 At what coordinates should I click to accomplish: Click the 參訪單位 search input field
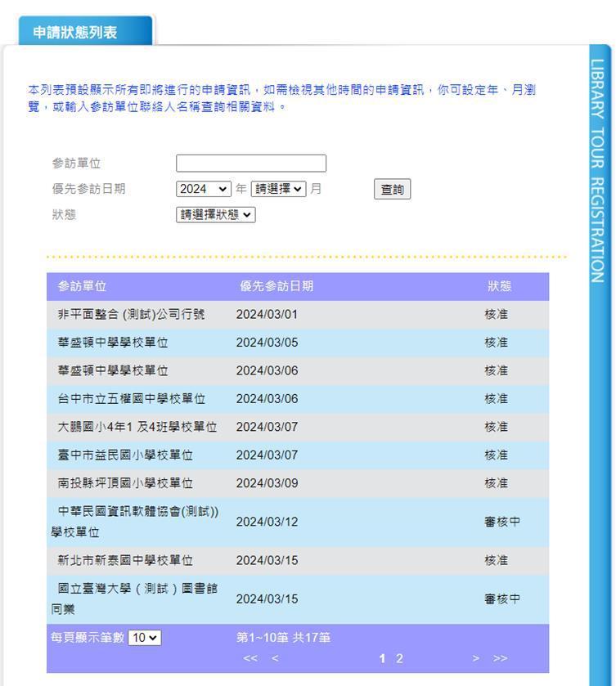[x=251, y=164]
